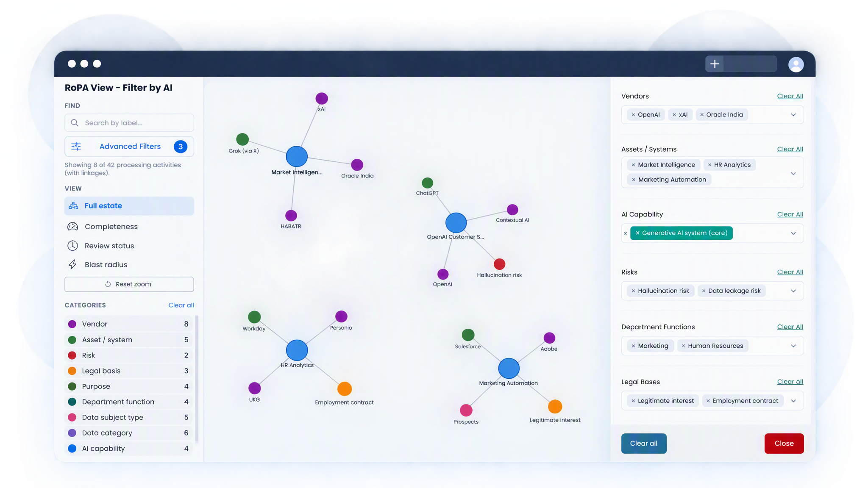Expand the Legal Bases dropdown chevron

pyautogui.click(x=793, y=401)
